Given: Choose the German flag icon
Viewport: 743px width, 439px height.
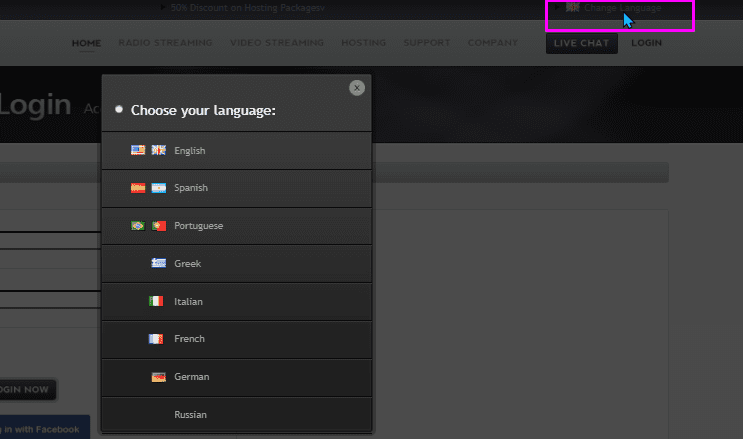Looking at the screenshot, I should click(158, 377).
